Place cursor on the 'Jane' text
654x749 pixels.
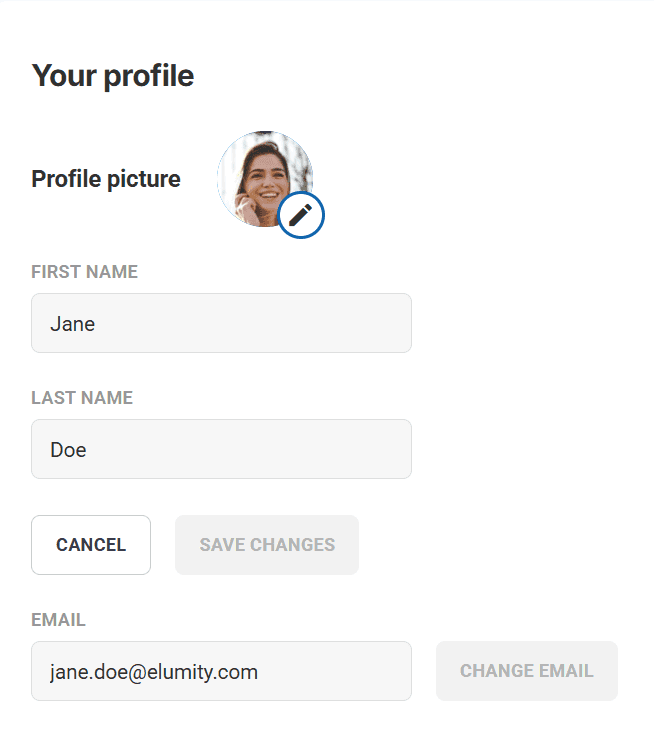[73, 324]
